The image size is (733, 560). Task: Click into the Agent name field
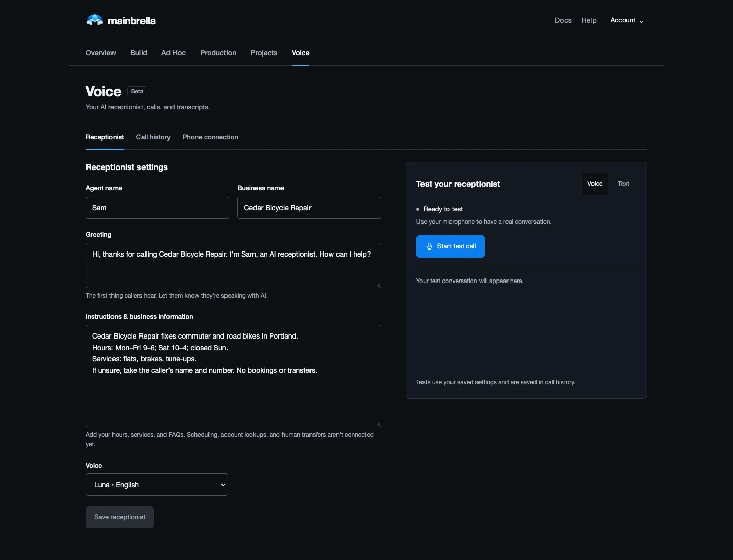[157, 208]
